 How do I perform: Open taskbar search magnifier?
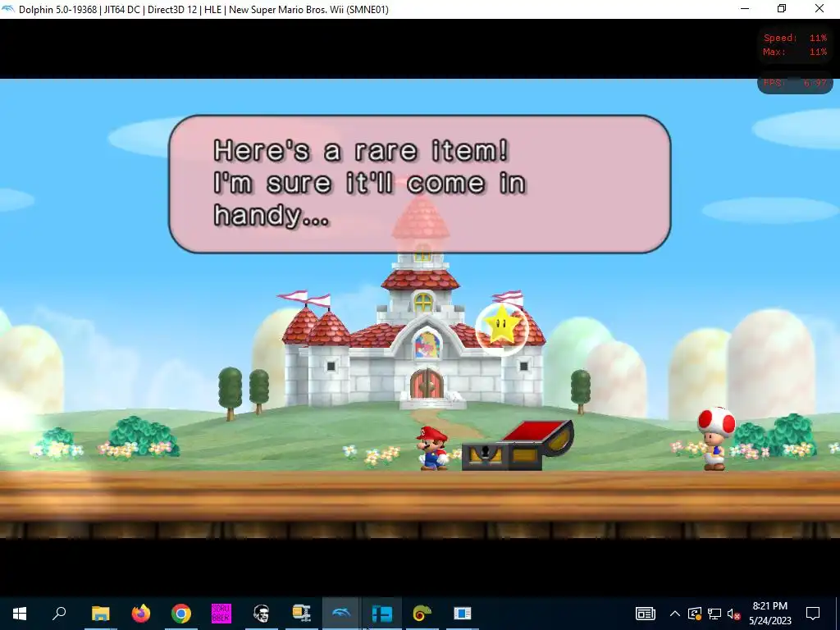59,613
